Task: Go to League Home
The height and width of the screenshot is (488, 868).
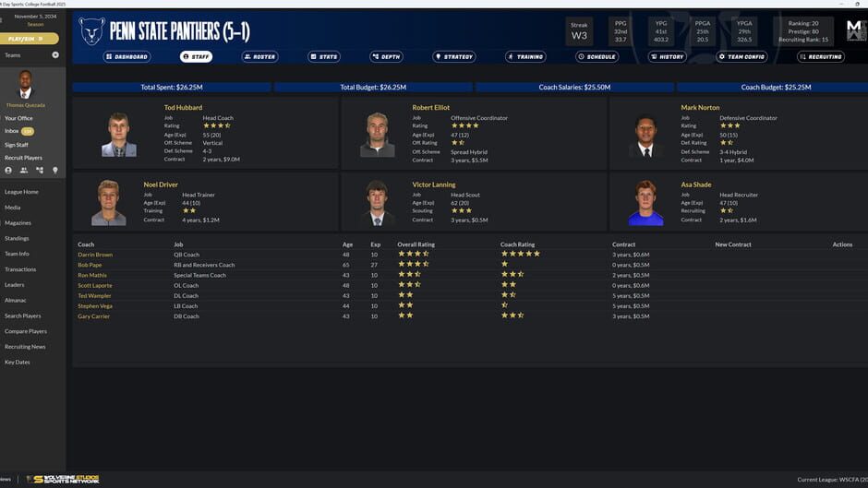Action: pos(21,192)
